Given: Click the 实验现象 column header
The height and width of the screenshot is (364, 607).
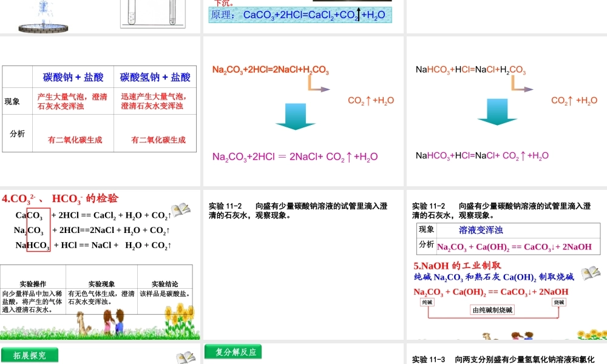Looking at the screenshot, I should coord(101,283).
